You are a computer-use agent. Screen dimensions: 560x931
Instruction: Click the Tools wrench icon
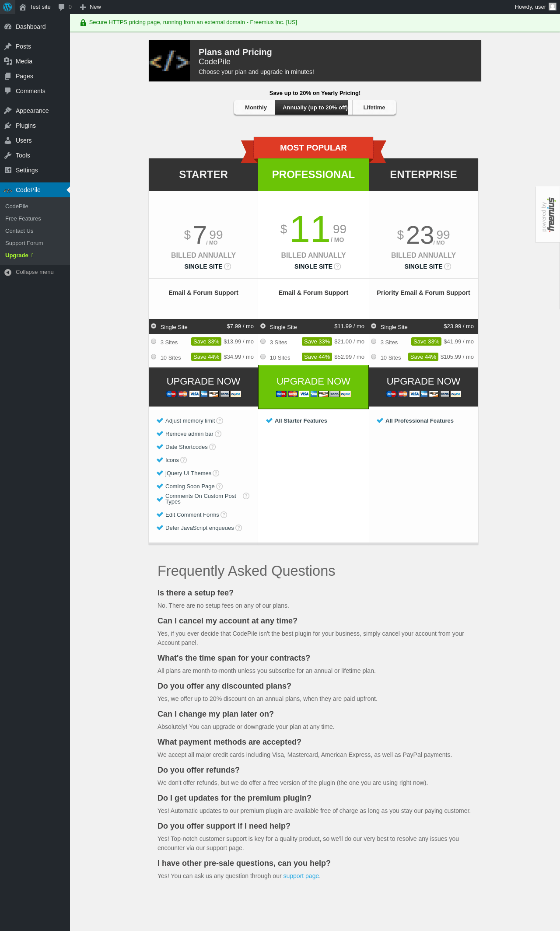8,155
